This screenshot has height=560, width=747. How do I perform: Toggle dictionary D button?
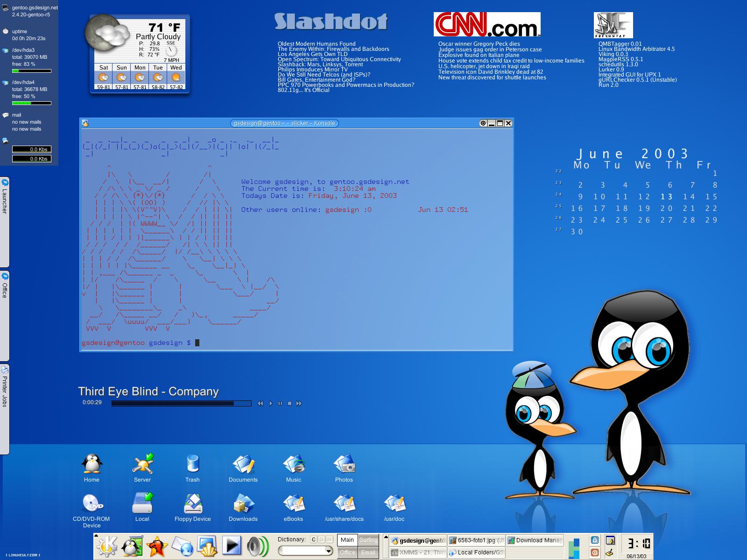click(x=322, y=539)
